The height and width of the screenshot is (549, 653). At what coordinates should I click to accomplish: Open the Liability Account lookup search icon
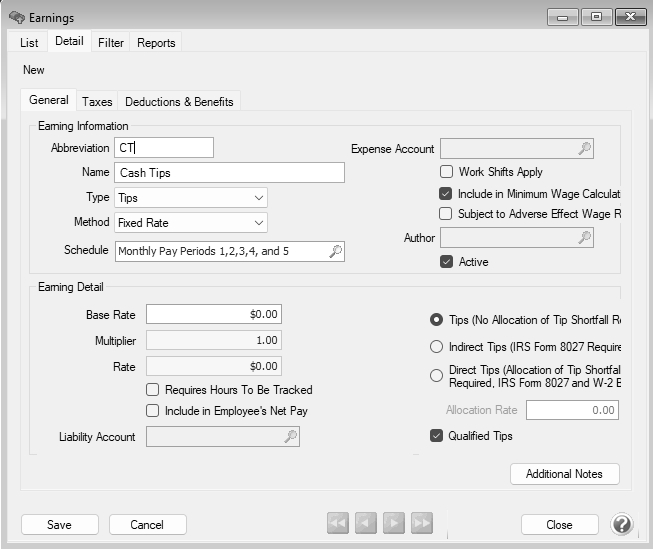coord(290,437)
